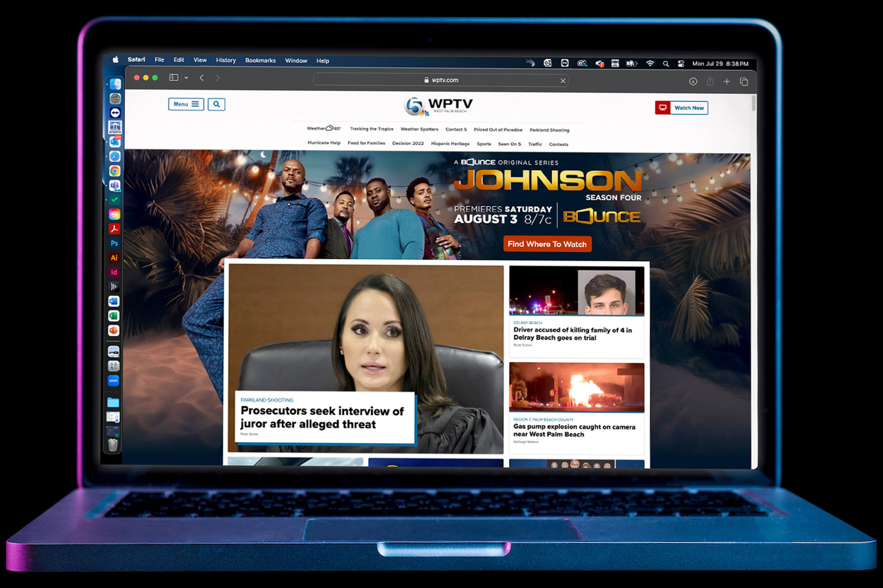Toggle the Safari sidebar
Image resolution: width=883 pixels, height=588 pixels.
point(174,77)
